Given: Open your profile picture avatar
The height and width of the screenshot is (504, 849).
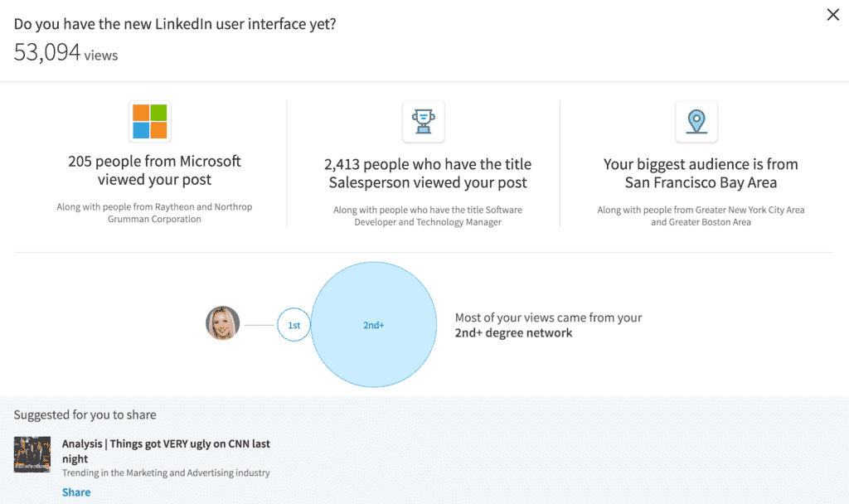Looking at the screenshot, I should (221, 324).
